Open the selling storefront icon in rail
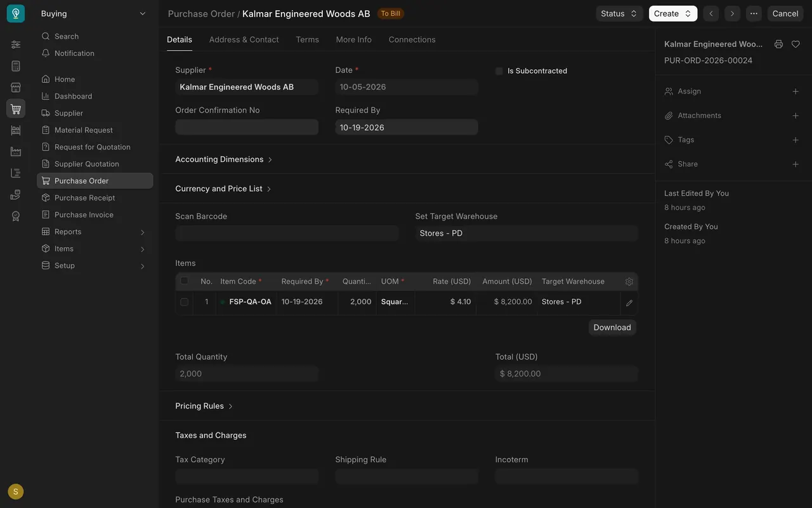This screenshot has height=508, width=812. [16, 88]
